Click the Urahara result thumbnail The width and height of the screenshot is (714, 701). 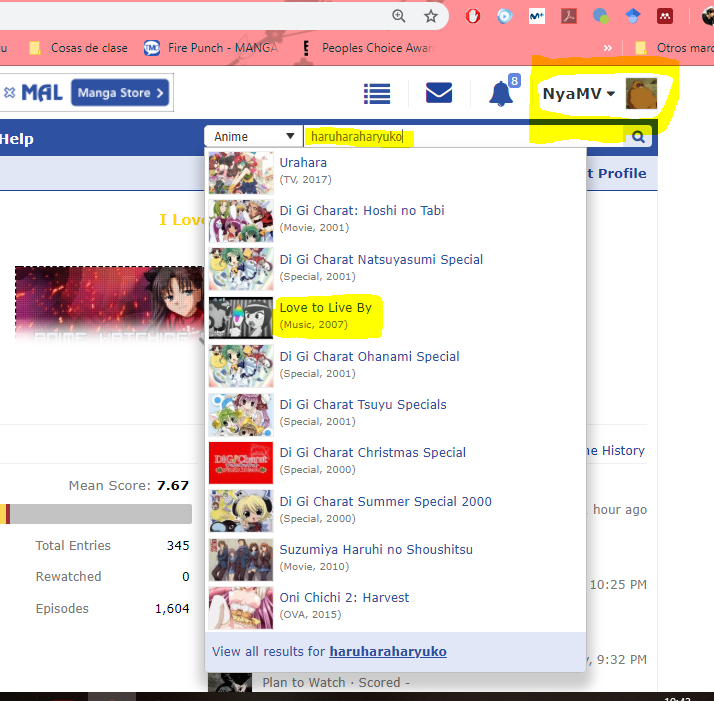pyautogui.click(x=240, y=172)
